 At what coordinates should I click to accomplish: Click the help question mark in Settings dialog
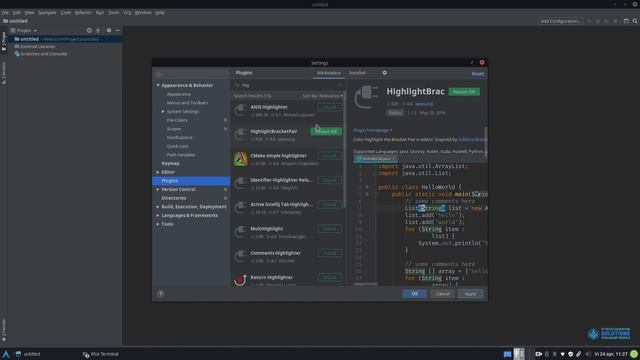point(160,293)
